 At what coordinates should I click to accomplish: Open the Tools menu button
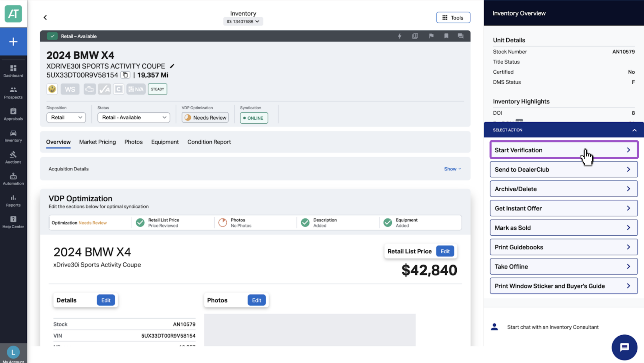(x=453, y=18)
